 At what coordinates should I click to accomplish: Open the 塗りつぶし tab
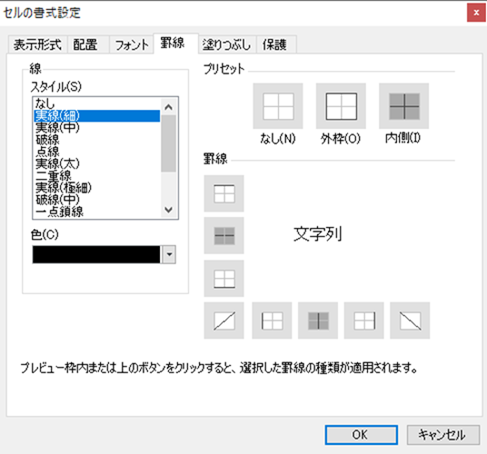[x=227, y=45]
